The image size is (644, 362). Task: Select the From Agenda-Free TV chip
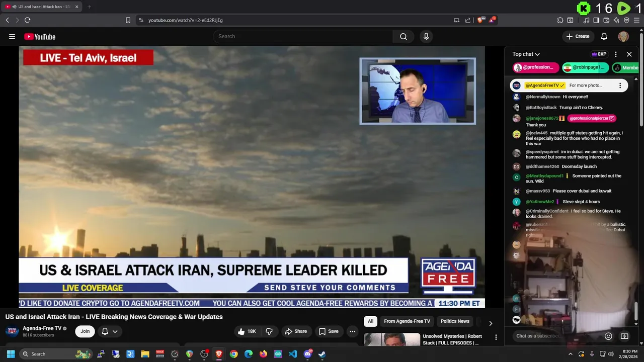click(407, 321)
